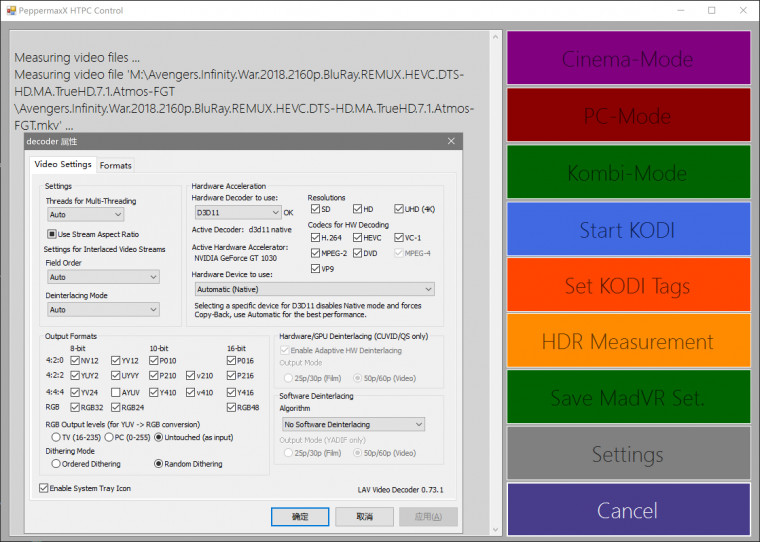Toggle Use Stream Aspect Ratio
The width and height of the screenshot is (760, 542).
[x=52, y=234]
